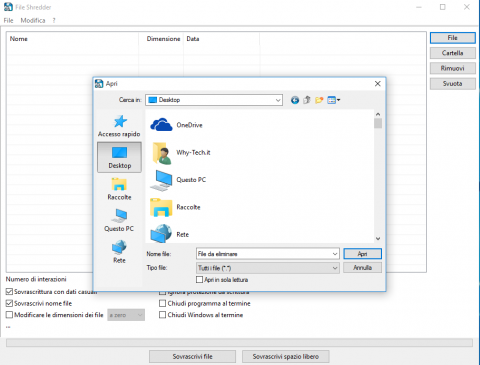Click the Sovrascrivi spazio libero button
480x365 pixels.
286,356
